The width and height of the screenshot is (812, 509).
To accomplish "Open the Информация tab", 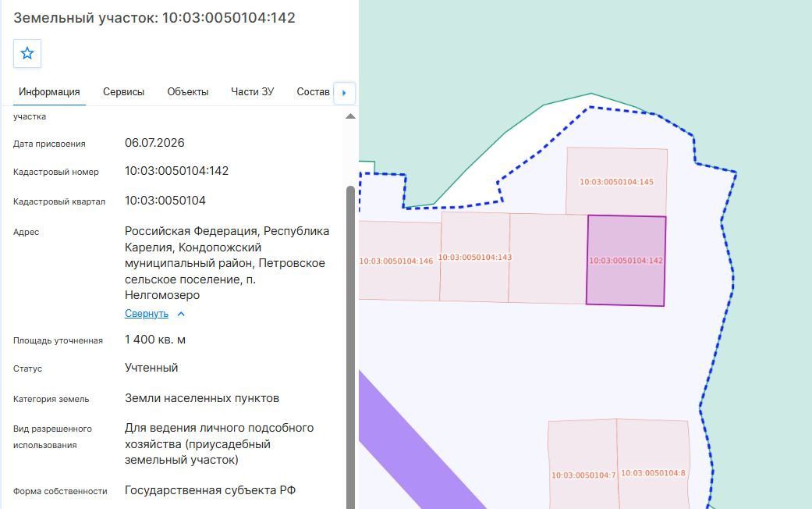I will [x=49, y=92].
